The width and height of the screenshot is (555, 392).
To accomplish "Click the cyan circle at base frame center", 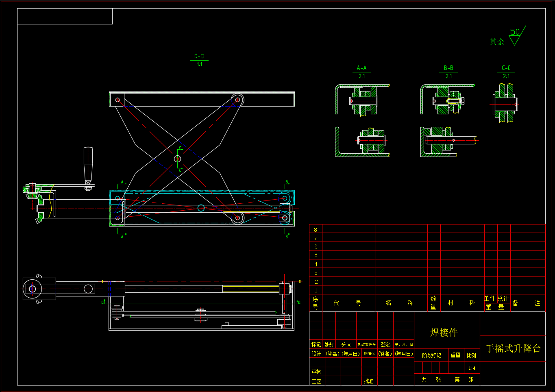I will click(201, 208).
